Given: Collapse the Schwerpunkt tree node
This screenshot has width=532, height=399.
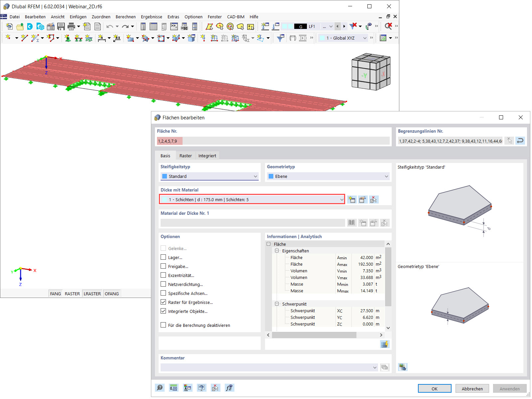Looking at the screenshot, I should (277, 304).
